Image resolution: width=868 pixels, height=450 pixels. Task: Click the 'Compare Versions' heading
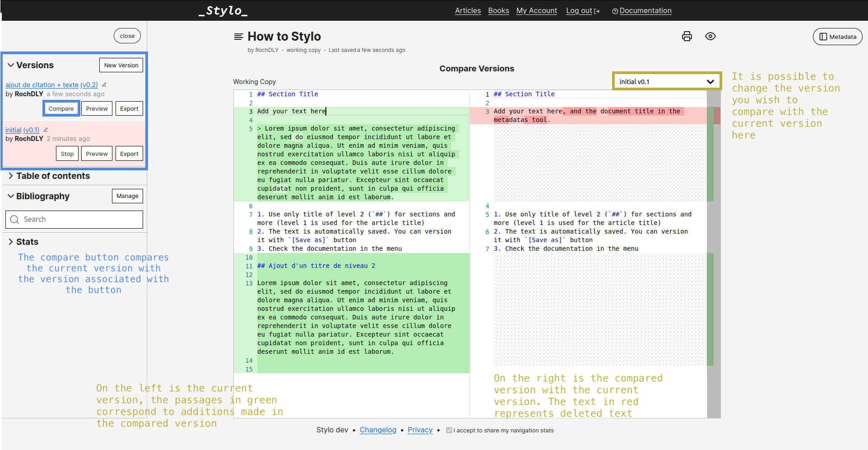(x=477, y=69)
